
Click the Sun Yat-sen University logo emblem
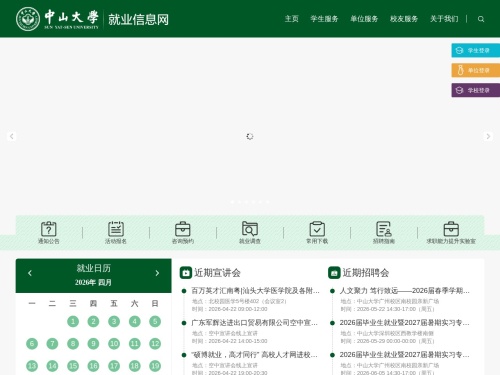(28, 19)
